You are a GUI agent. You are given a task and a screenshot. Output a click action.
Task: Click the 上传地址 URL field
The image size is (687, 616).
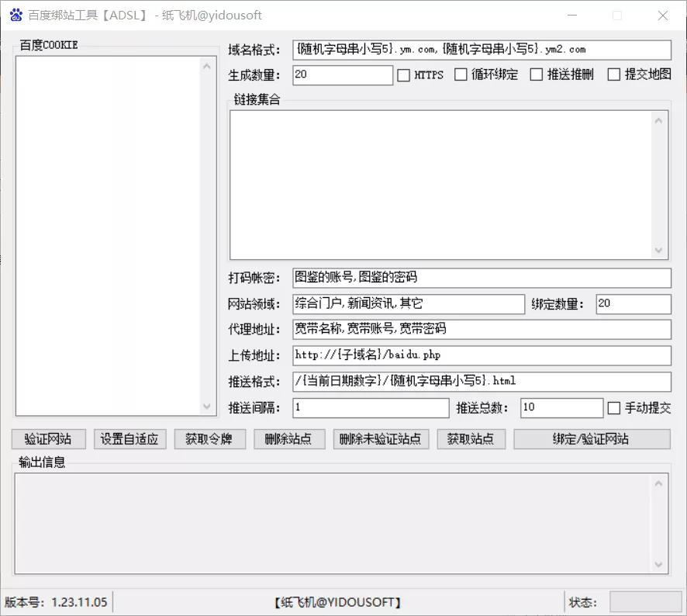[482, 355]
